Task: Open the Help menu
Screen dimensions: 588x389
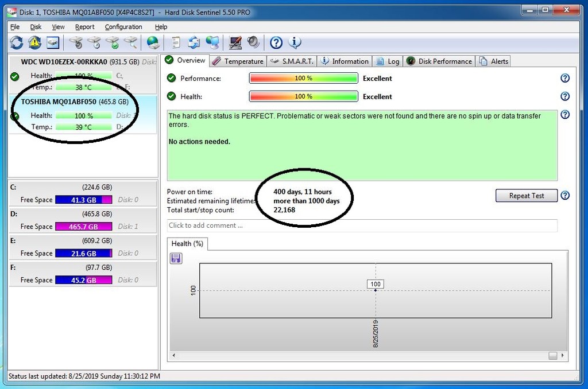Action: click(161, 27)
